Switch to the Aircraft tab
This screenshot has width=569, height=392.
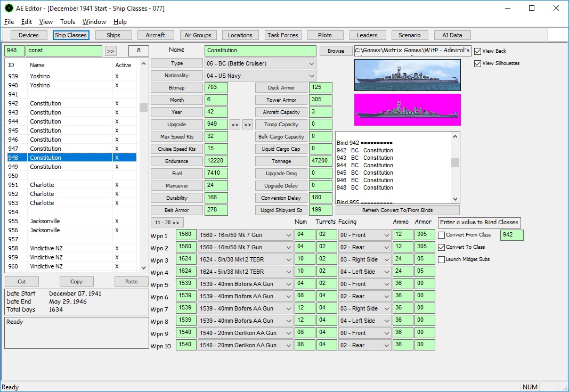pyautogui.click(x=155, y=35)
